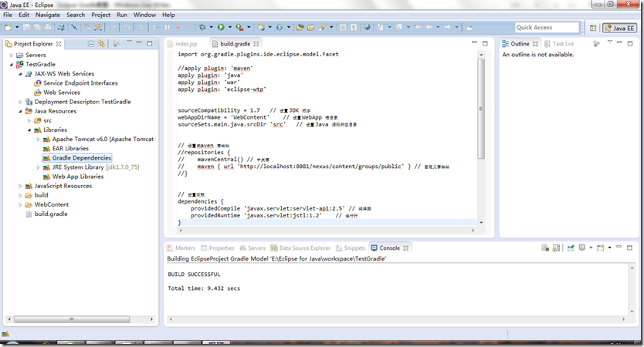Screen dimensions: 644x347
Task: Click the Pin Console icon
Action: pyautogui.click(x=571, y=248)
